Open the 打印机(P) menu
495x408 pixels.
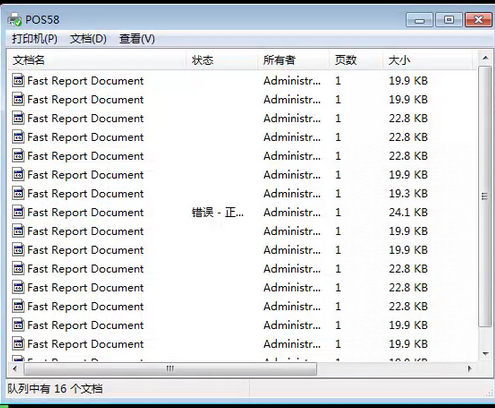[35, 39]
